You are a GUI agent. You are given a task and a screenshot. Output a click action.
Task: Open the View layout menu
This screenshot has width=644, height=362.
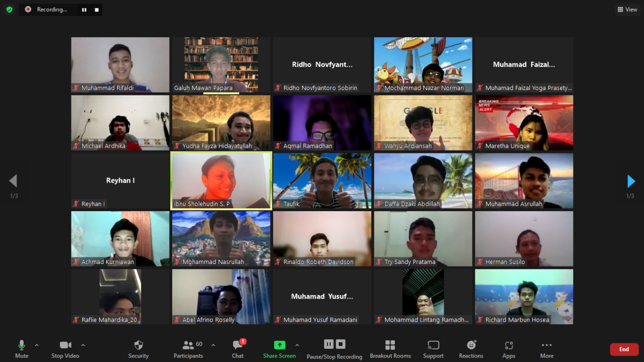[x=627, y=10]
